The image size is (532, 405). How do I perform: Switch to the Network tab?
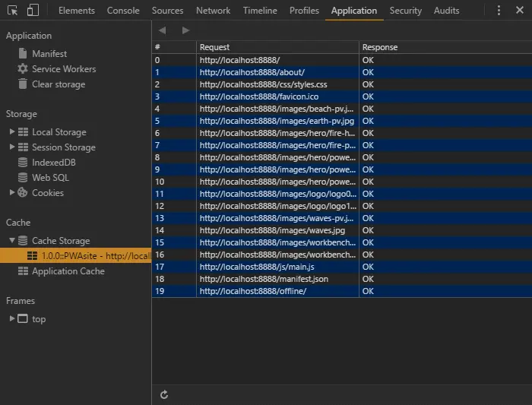click(213, 11)
